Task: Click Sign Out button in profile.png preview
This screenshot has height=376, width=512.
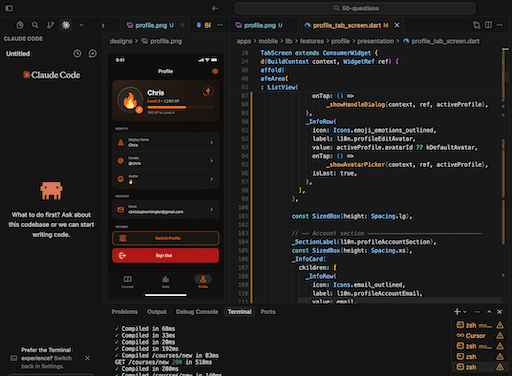Action: 166,256
